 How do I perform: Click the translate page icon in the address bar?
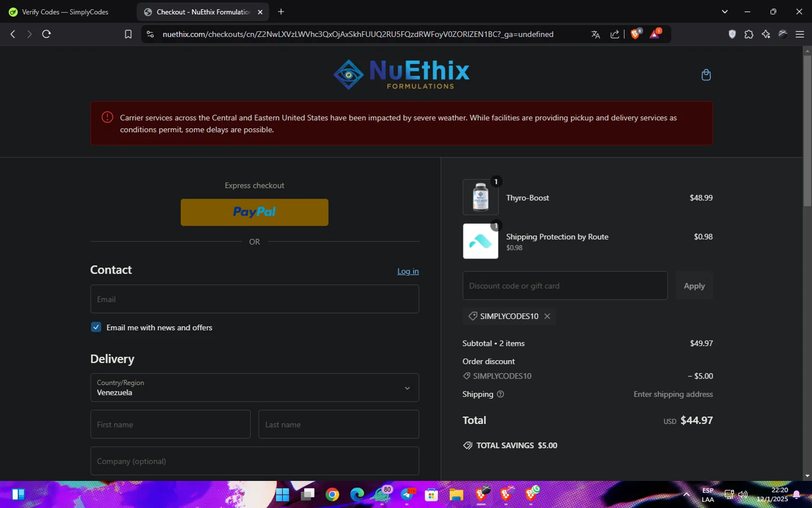click(595, 34)
